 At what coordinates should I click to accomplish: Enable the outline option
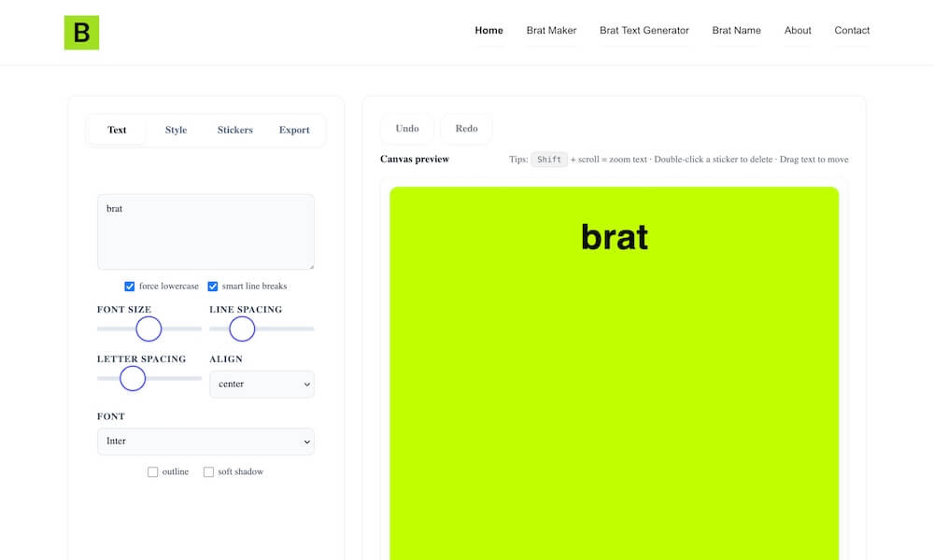[152, 471]
